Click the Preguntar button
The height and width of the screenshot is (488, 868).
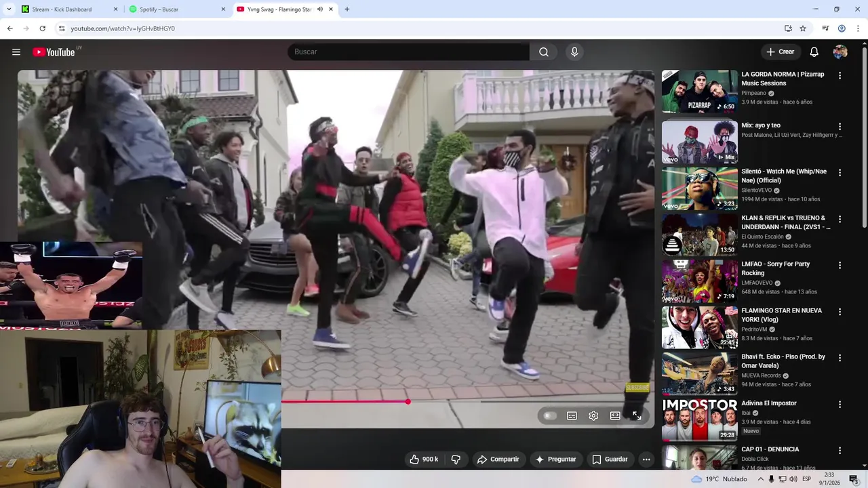[x=555, y=460]
